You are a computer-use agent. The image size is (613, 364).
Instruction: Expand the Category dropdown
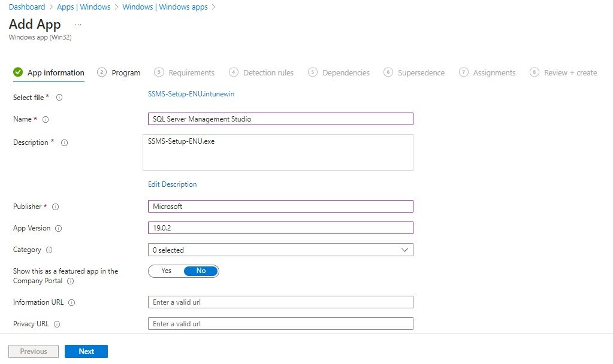(x=280, y=250)
